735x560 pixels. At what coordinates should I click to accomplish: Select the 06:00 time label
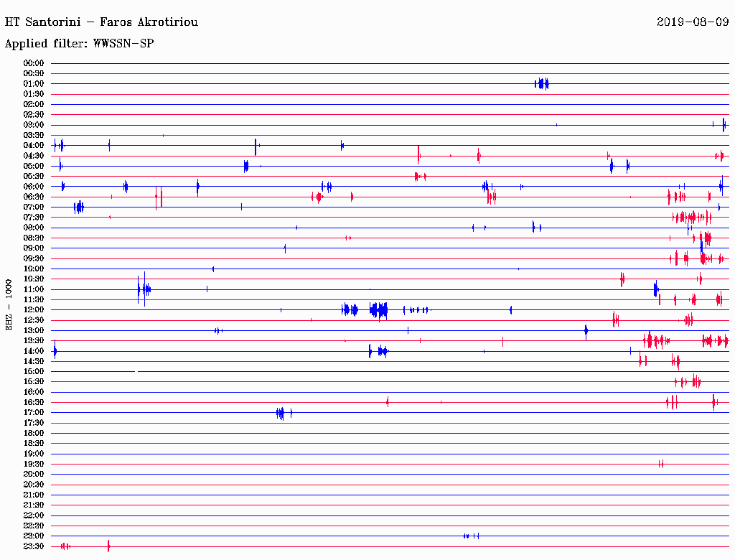tap(34, 187)
